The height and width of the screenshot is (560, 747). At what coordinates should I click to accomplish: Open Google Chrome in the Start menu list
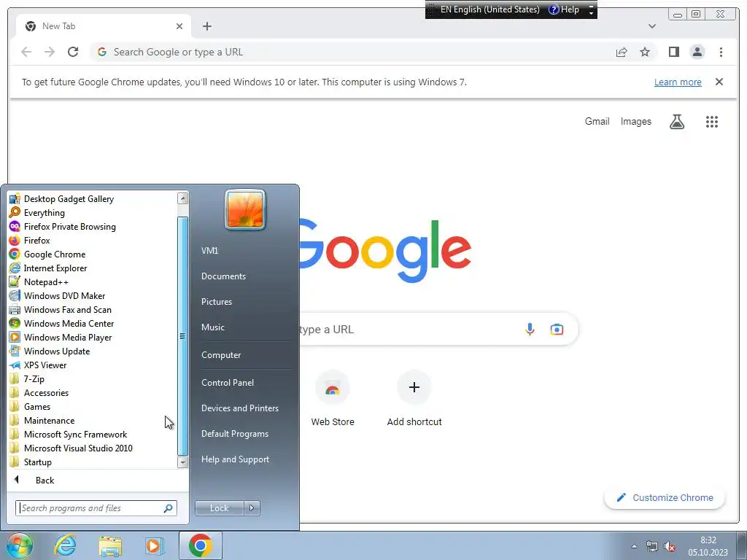point(54,254)
